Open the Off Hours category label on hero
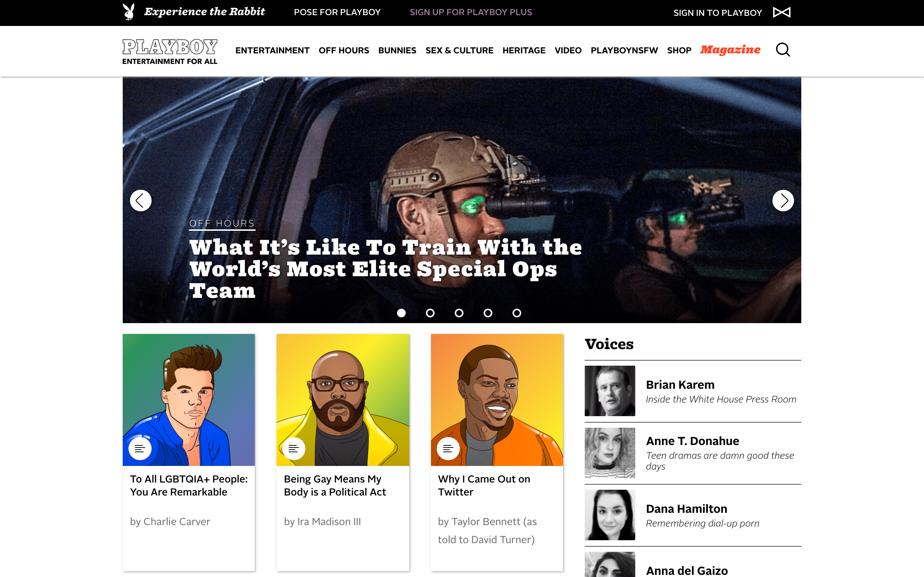The width and height of the screenshot is (924, 577). coord(222,224)
